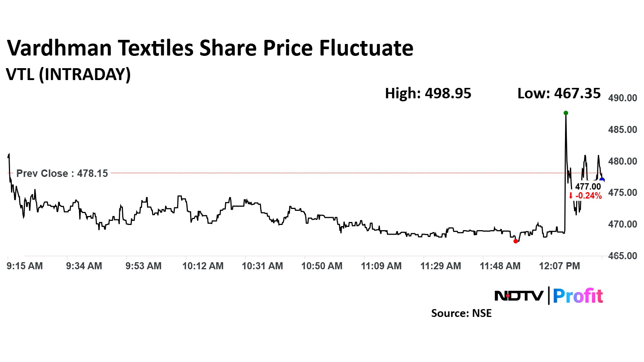Click the red down arrow icon
Image resolution: width=644 pixels, height=362 pixels.
click(x=571, y=196)
